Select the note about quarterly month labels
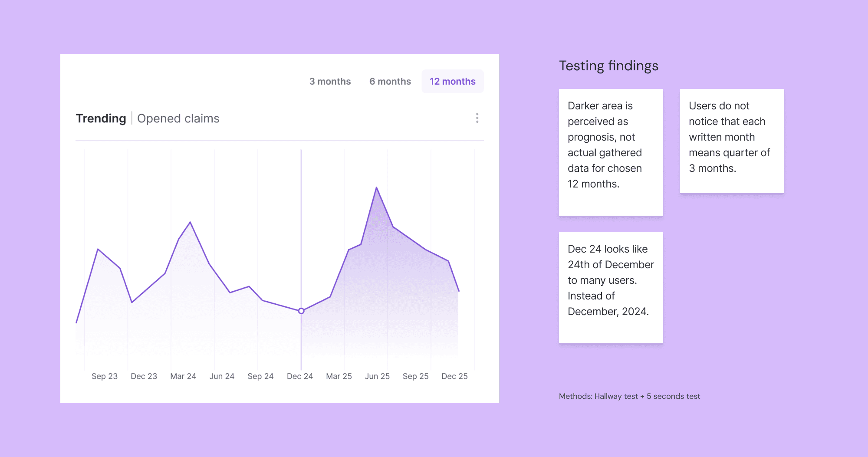This screenshot has width=868, height=457. point(732,141)
